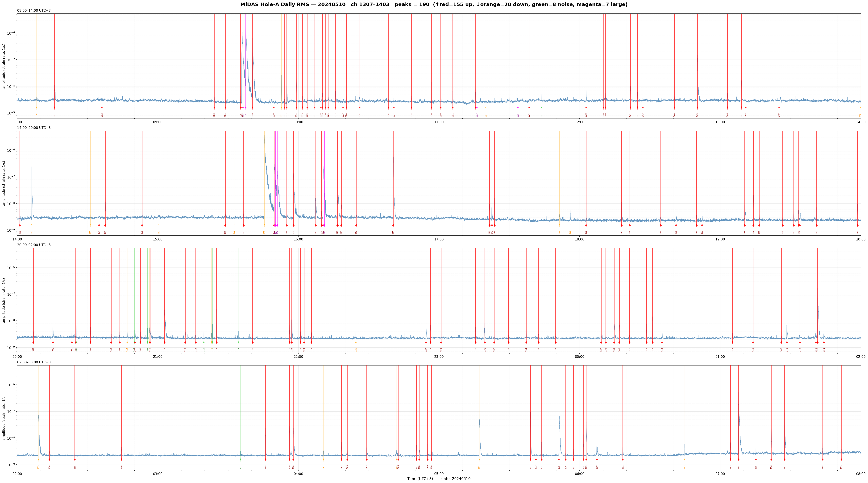868x483 pixels.
Task: Click peak number label "058"
Action: coord(225,232)
